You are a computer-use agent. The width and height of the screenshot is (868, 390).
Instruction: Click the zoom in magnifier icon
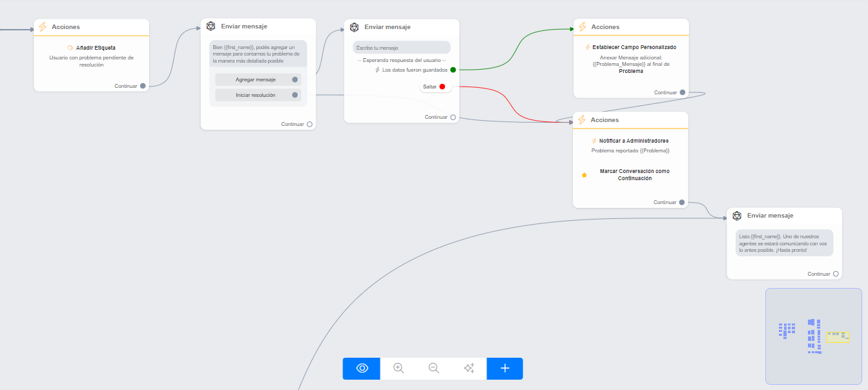pos(398,368)
